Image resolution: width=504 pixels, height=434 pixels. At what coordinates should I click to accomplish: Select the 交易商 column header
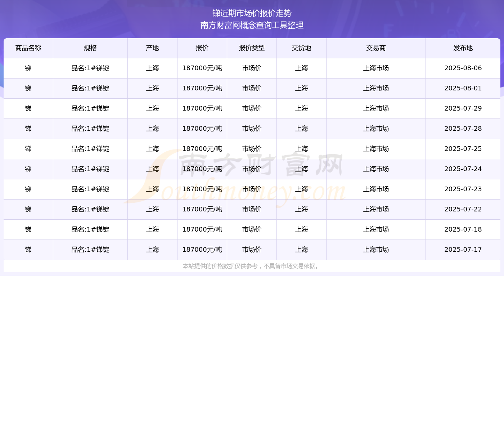click(376, 48)
